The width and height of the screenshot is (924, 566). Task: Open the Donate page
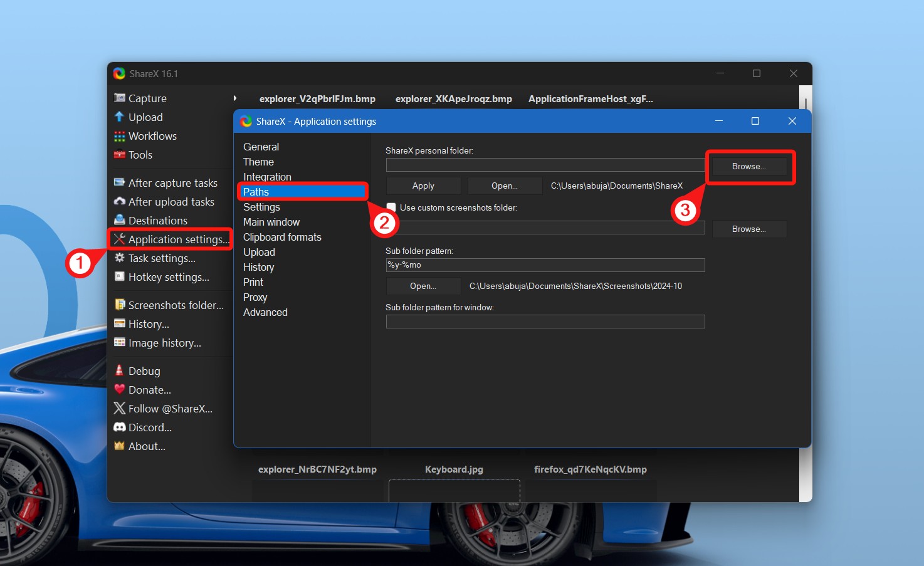pos(149,389)
